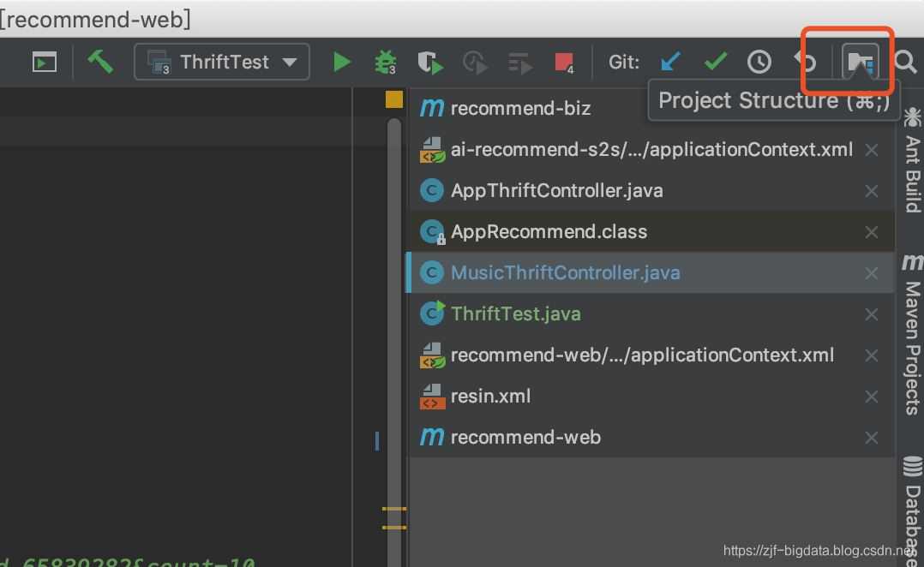
Task: Open Search Everywhere magnifier
Action: pyautogui.click(x=906, y=62)
